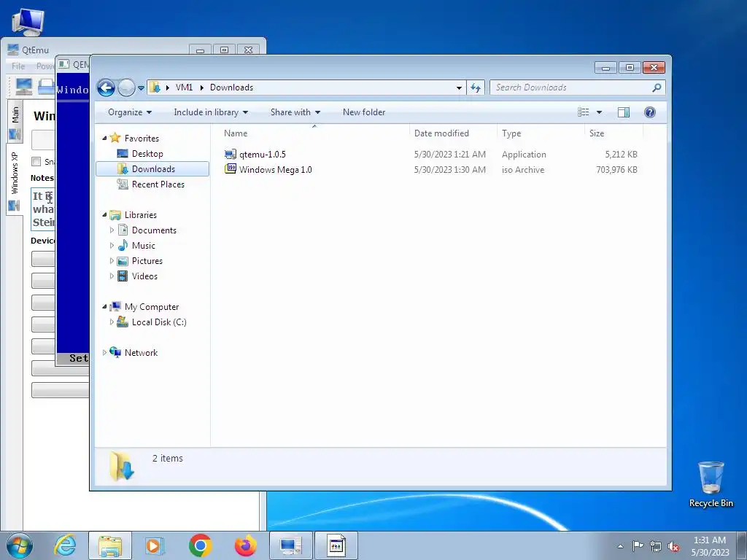The image size is (747, 560).
Task: Open the Include in library menu
Action: coord(211,112)
